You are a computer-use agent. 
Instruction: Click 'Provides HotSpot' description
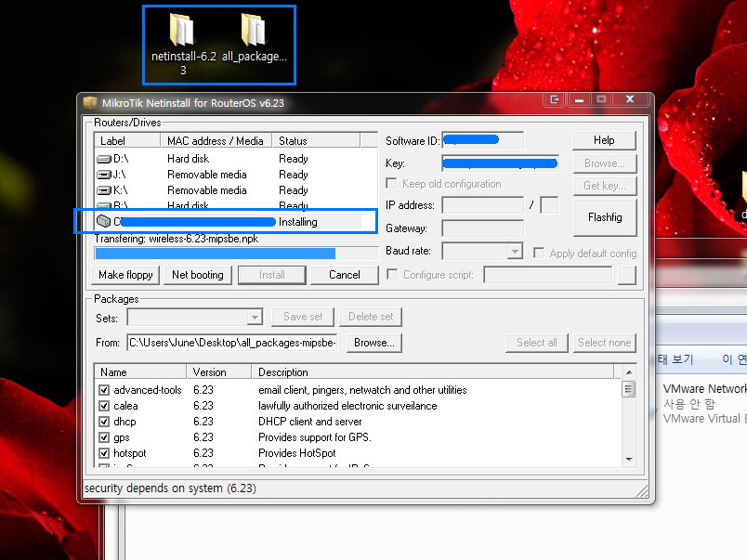click(297, 453)
